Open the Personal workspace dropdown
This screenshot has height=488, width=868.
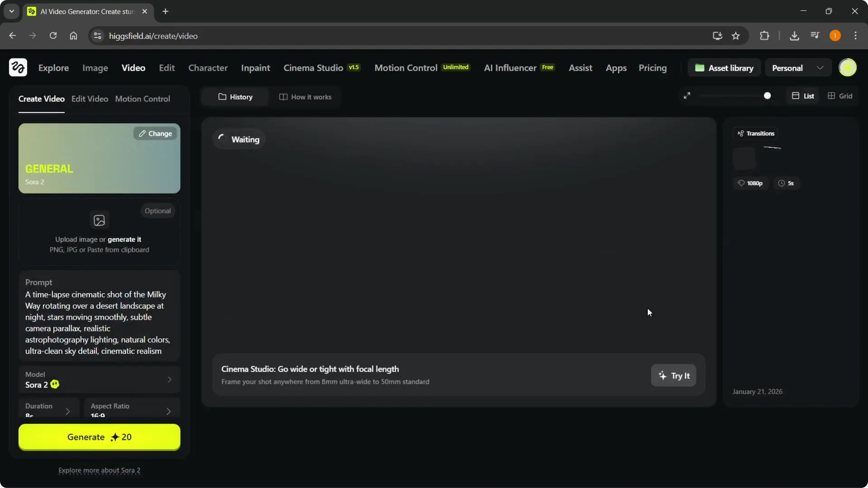pyautogui.click(x=797, y=67)
